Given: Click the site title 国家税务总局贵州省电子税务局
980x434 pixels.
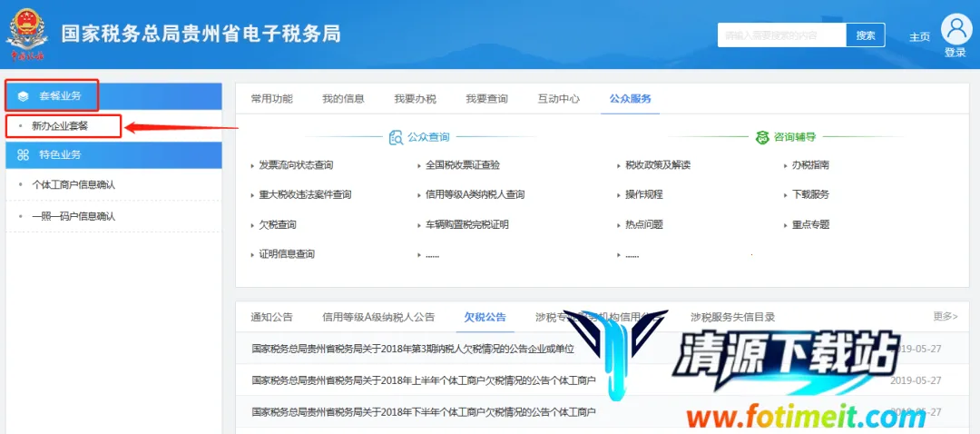Looking at the screenshot, I should point(201,34).
